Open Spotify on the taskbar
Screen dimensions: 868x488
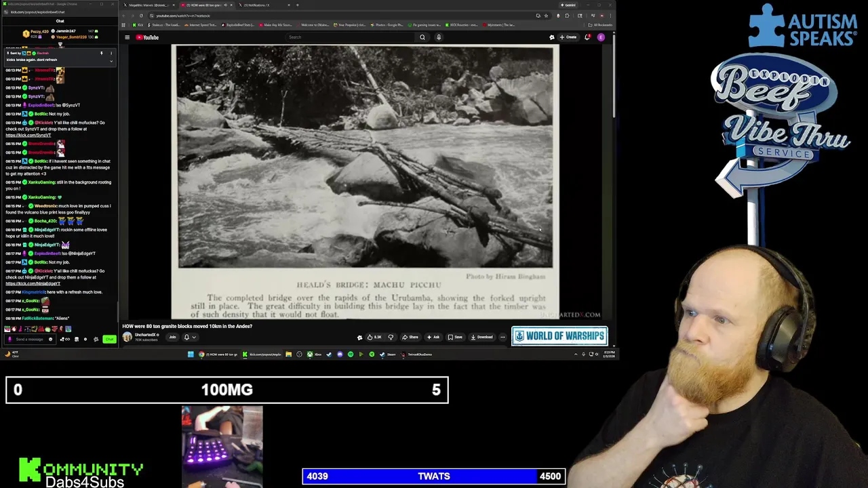click(351, 354)
